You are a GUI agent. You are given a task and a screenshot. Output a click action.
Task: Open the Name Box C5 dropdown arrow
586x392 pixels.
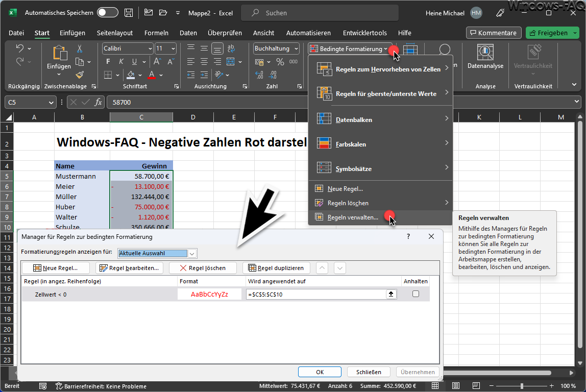(x=51, y=103)
